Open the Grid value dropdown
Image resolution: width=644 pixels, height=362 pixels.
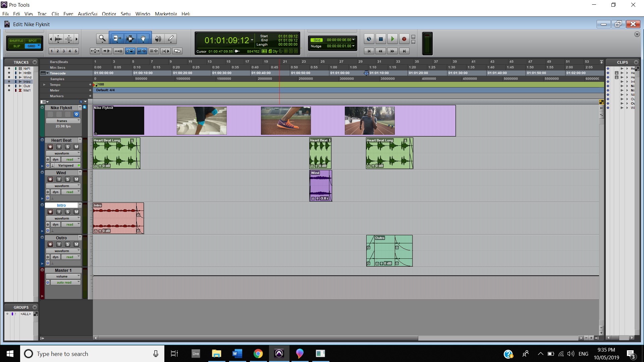353,40
